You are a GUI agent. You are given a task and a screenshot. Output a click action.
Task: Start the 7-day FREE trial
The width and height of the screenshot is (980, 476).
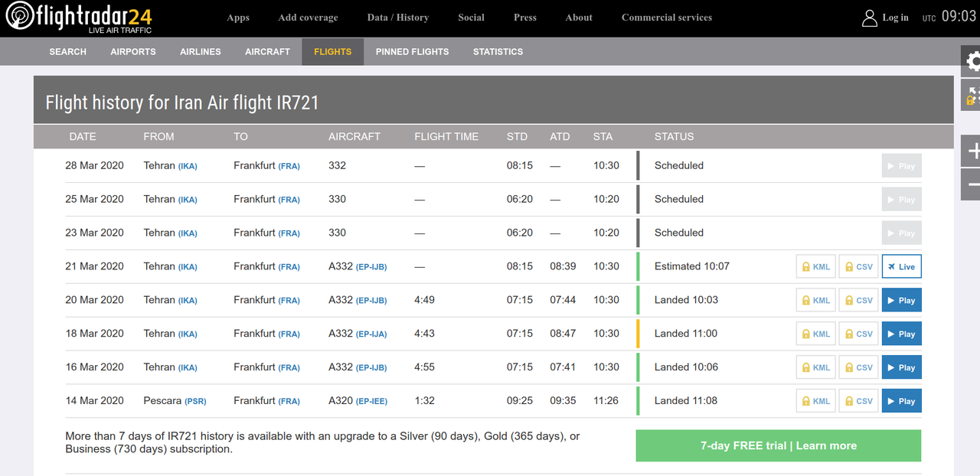coord(779,445)
